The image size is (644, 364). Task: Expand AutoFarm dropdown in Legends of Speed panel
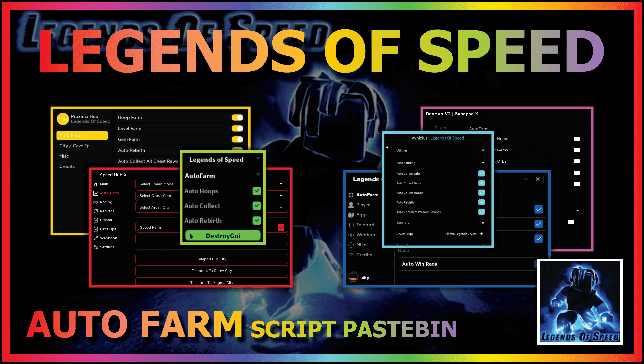(x=258, y=176)
